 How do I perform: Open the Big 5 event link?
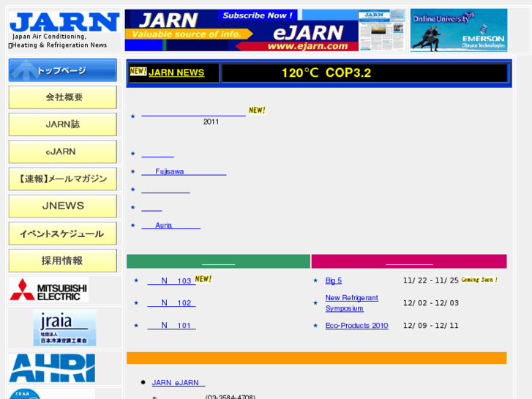pyautogui.click(x=334, y=280)
